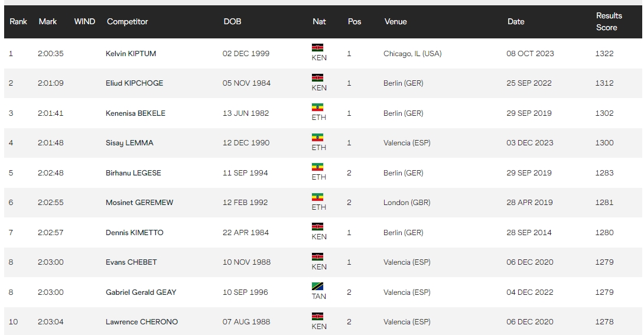
Task: Click Ethiopian flag in Sisay Lemma row
Action: [317, 137]
